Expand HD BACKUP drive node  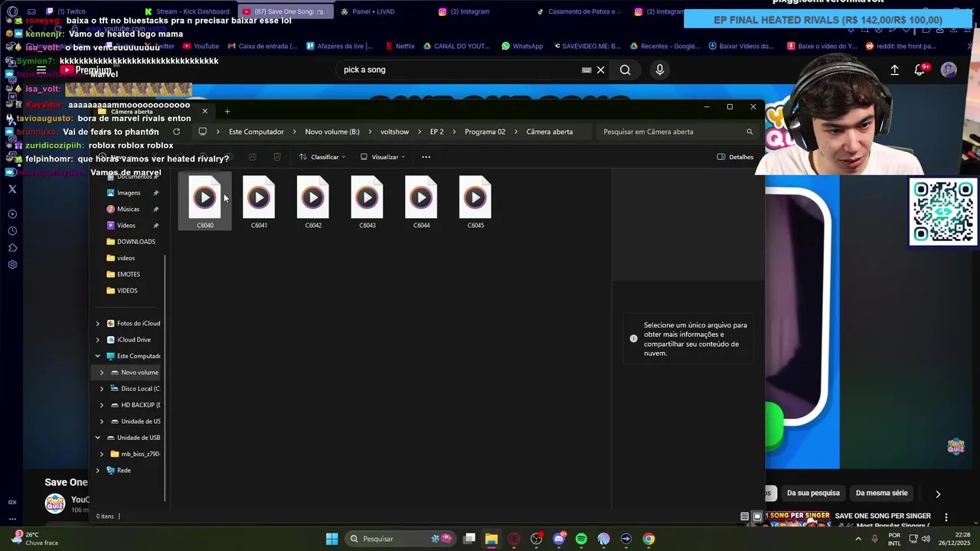pyautogui.click(x=102, y=405)
